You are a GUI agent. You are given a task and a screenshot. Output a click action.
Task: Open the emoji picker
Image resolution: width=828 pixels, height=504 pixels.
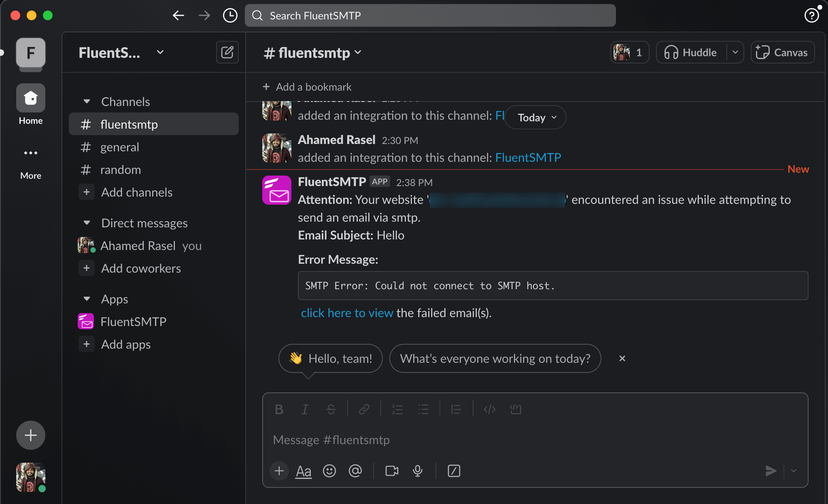pos(329,471)
